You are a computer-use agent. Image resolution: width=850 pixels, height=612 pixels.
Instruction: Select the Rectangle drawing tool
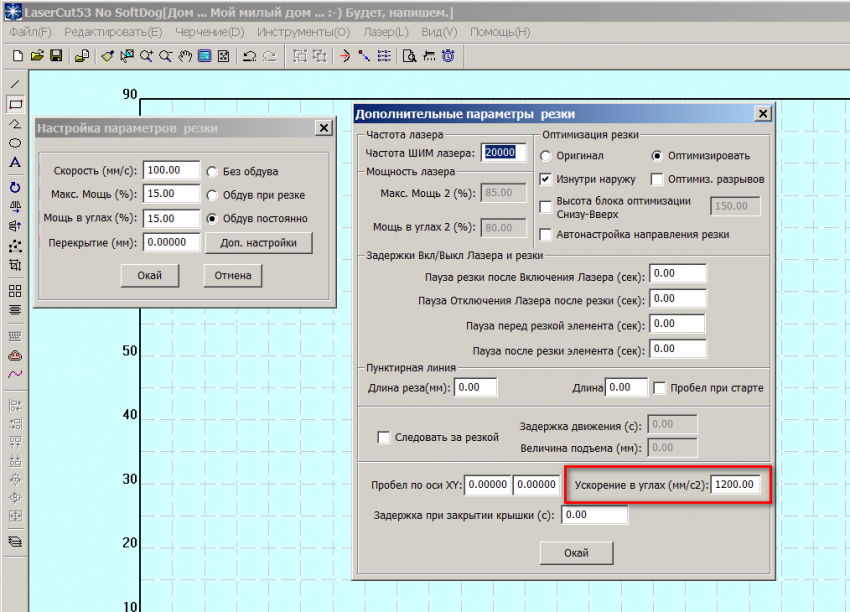(x=15, y=104)
